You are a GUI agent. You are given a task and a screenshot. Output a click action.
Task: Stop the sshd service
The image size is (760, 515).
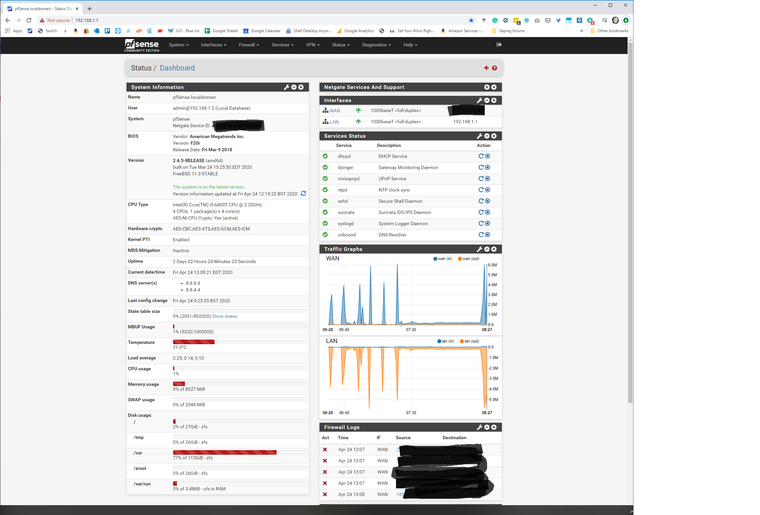(488, 201)
